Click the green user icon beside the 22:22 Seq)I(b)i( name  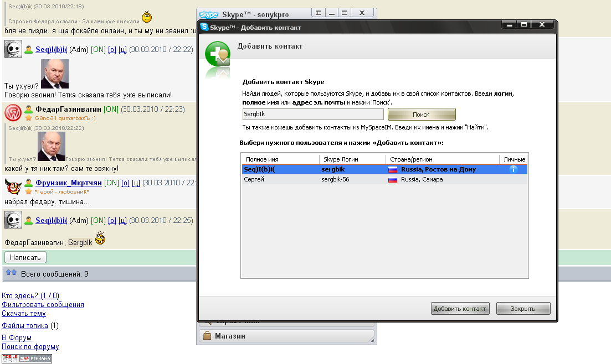[x=28, y=49]
